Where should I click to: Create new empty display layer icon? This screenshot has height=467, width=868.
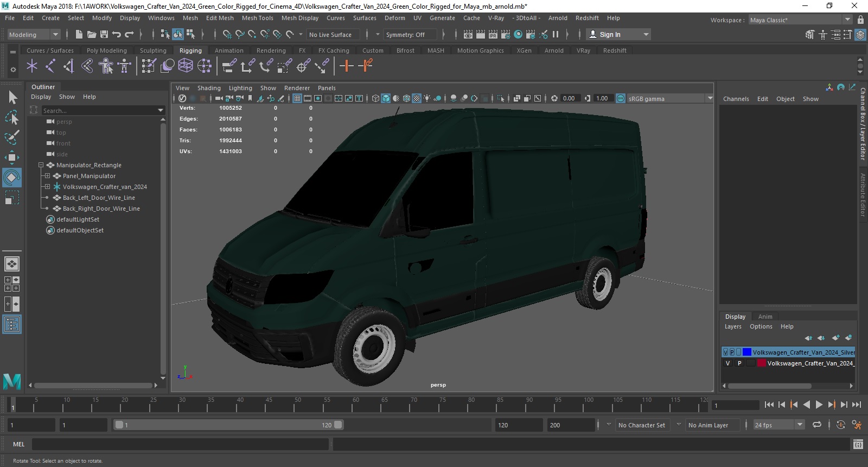[835, 338]
